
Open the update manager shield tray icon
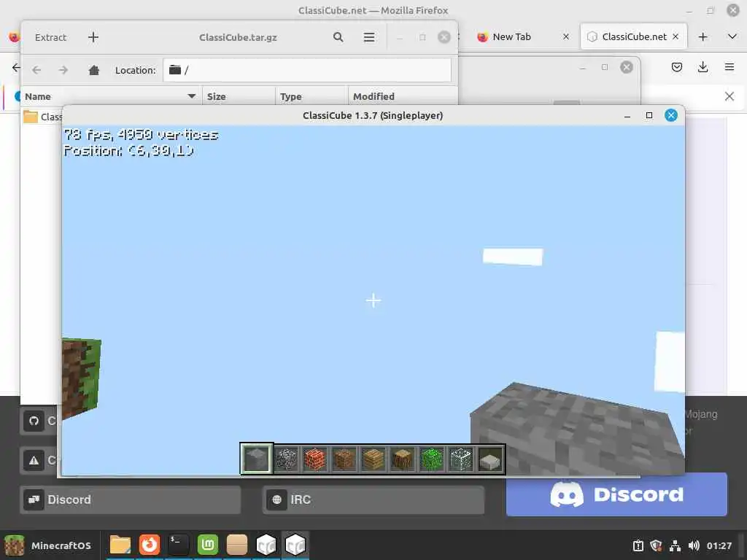[656, 545]
